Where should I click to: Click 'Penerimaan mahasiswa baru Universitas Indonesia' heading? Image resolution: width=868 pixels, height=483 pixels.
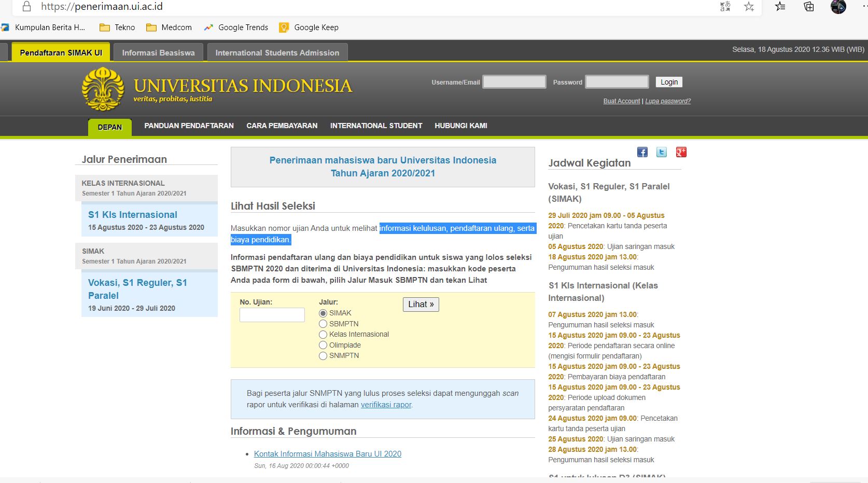click(383, 160)
